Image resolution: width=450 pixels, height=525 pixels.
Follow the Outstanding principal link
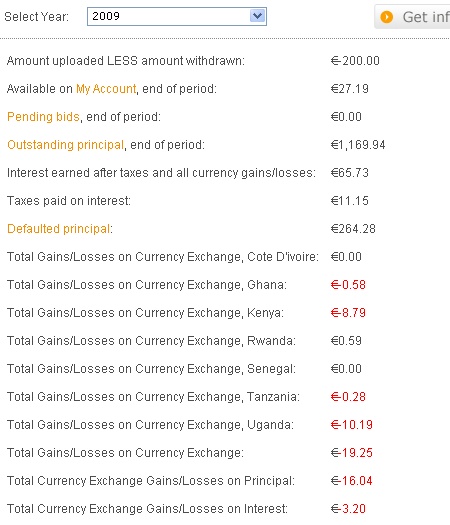coord(65,145)
